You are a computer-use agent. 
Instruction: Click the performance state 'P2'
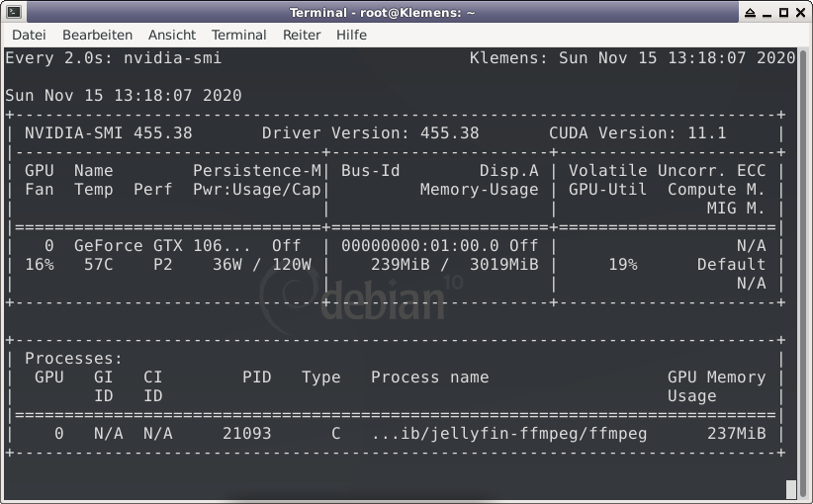163,265
